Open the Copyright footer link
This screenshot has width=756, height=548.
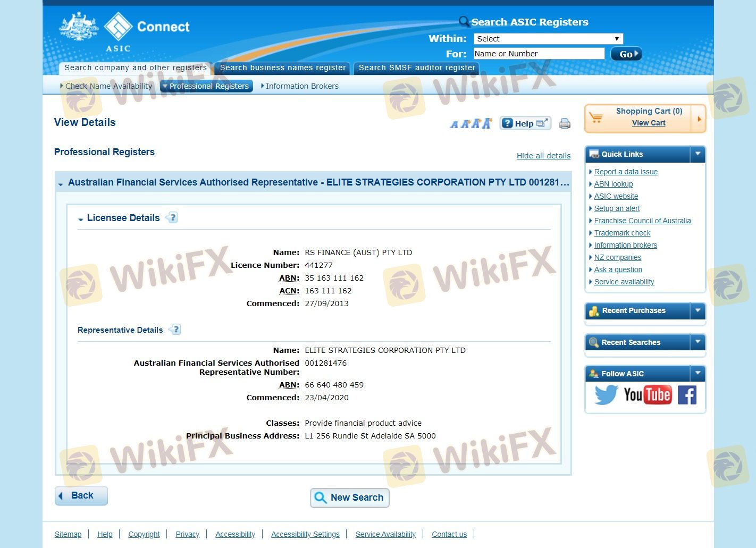[x=144, y=534]
